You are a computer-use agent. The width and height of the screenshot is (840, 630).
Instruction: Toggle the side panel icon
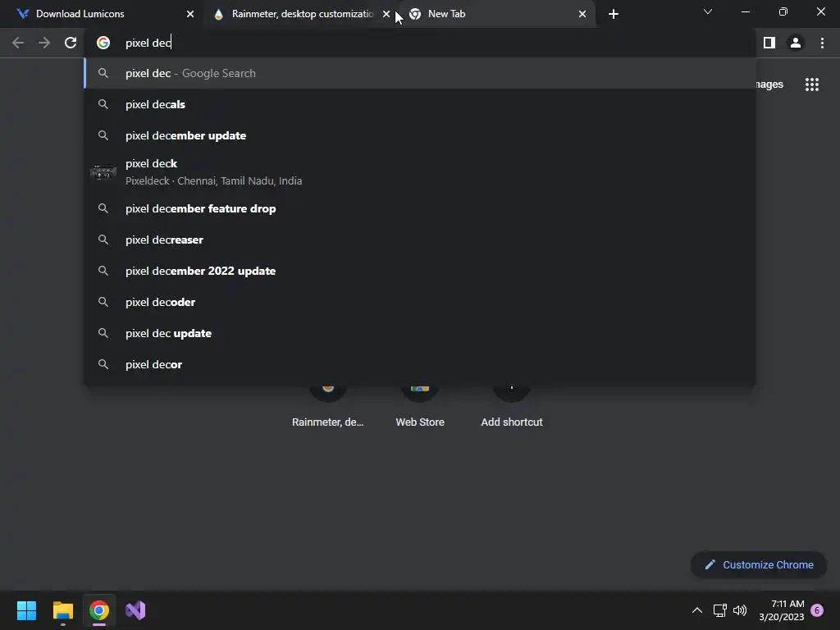[769, 43]
